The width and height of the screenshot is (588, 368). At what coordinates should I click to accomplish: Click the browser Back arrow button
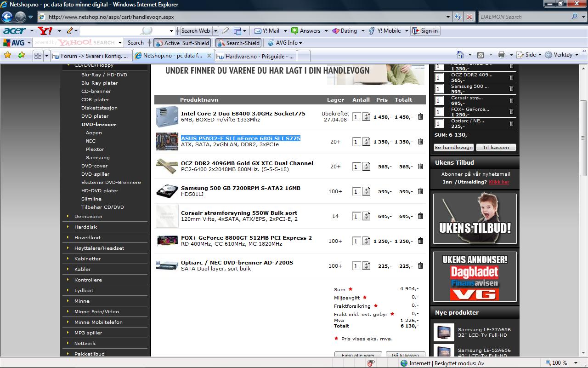(7, 17)
